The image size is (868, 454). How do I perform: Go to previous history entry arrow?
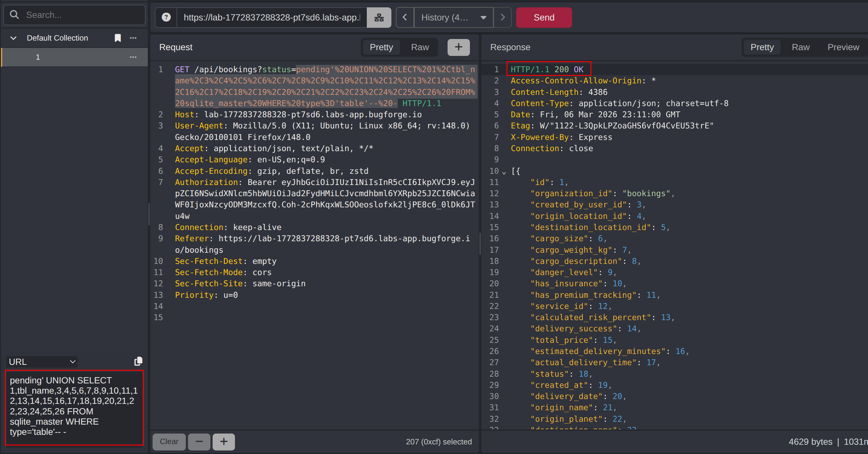(x=405, y=17)
